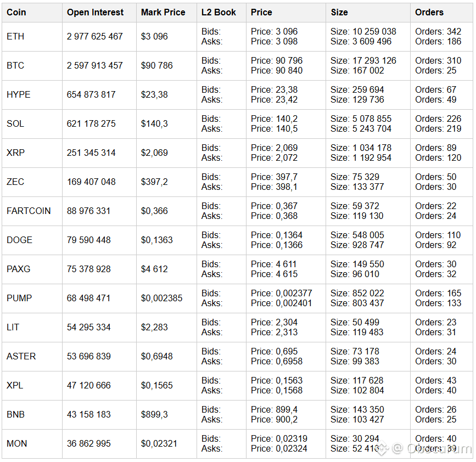Click the MON open interest value
This screenshot has width=476, height=462.
[89, 443]
